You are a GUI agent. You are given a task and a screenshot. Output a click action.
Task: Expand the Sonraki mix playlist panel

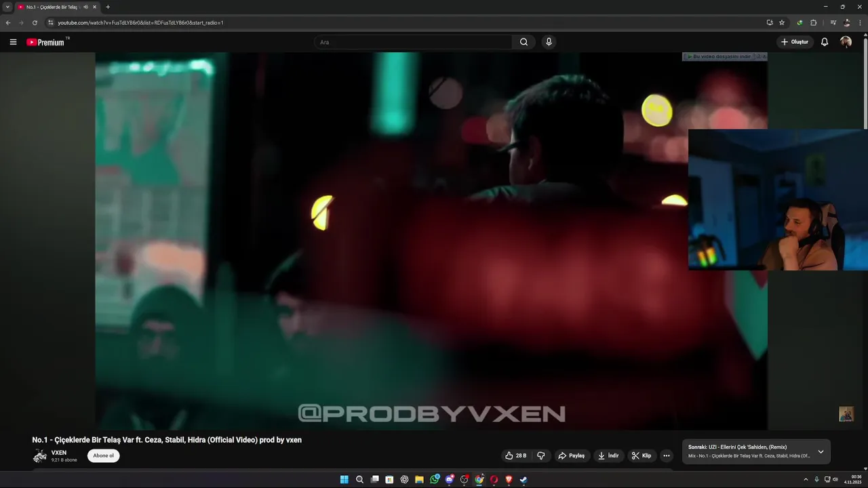pyautogui.click(x=821, y=451)
